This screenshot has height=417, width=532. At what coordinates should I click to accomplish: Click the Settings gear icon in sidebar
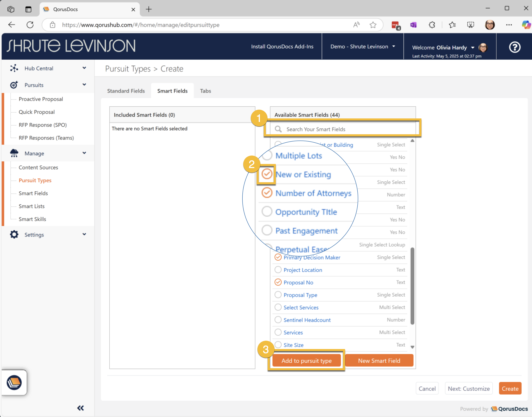tap(14, 235)
